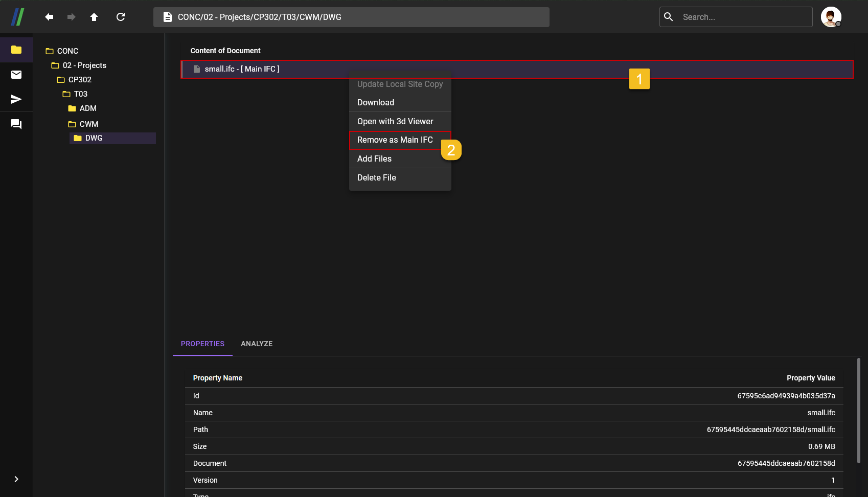
Task: Select Open with 3d Viewer option
Action: [x=395, y=121]
